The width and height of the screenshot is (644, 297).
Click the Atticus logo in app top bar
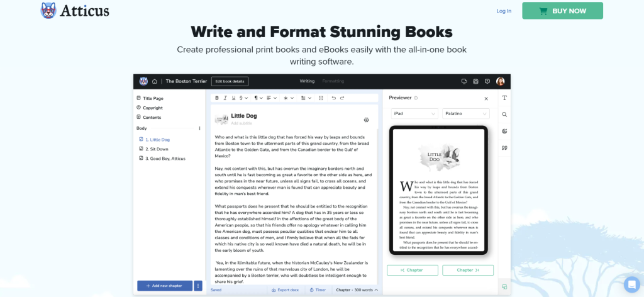[143, 81]
